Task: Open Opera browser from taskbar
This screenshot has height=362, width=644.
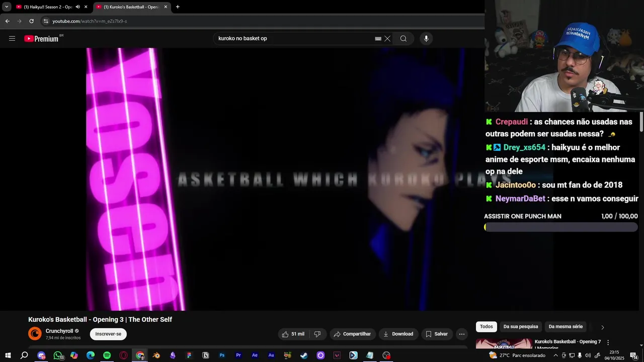Action: tap(123, 355)
